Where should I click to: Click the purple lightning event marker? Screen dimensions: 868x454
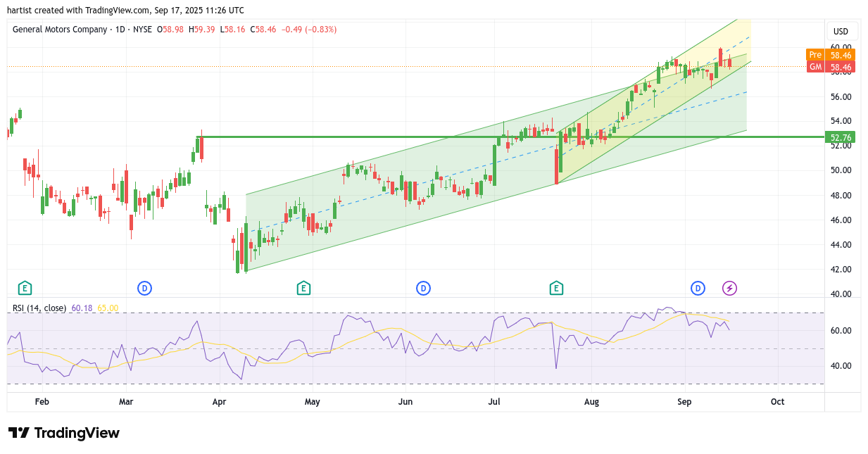coord(730,288)
